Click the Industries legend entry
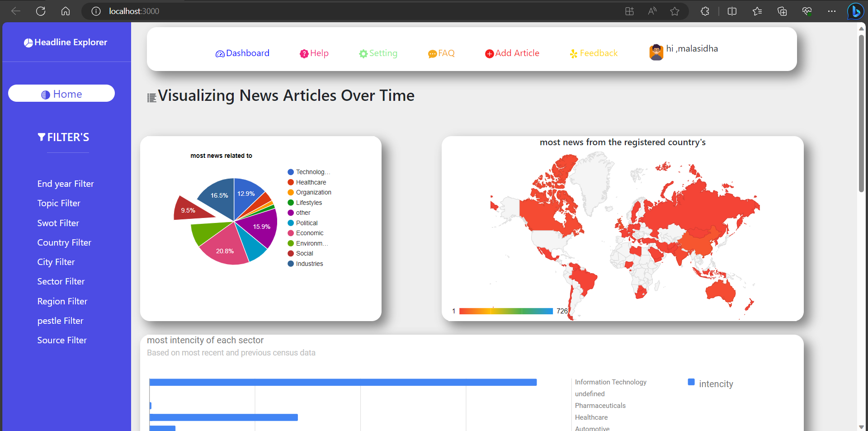 305,264
